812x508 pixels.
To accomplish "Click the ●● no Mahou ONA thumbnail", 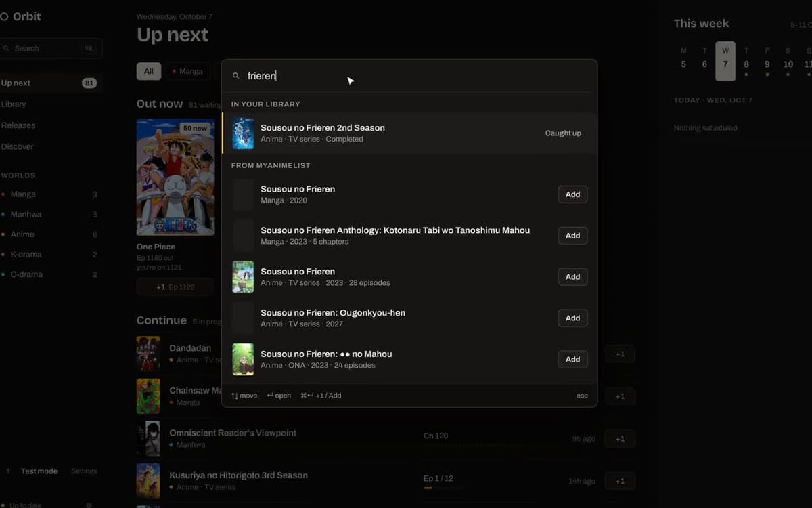I will click(243, 360).
